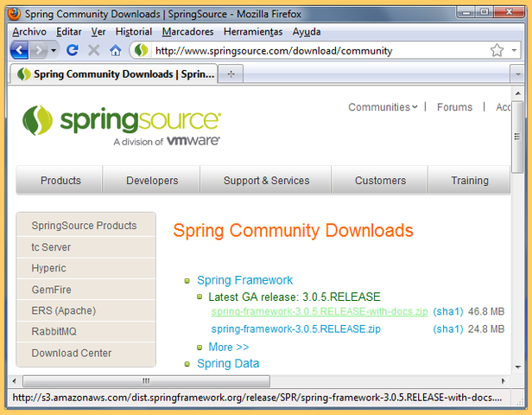The height and width of the screenshot is (415, 532).
Task: Close the Firefox window
Action: pyautogui.click(x=509, y=13)
